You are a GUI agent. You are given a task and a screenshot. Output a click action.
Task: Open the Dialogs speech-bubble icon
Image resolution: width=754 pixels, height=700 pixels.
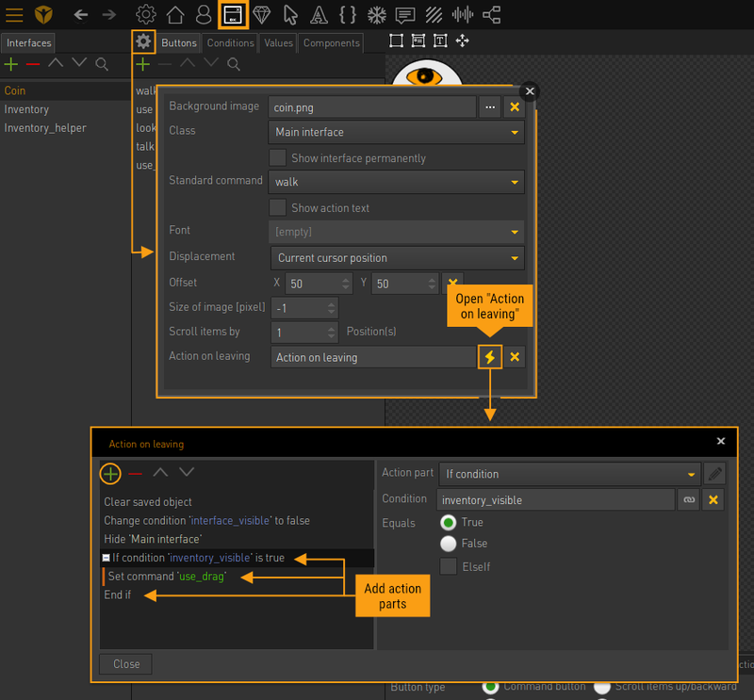405,14
